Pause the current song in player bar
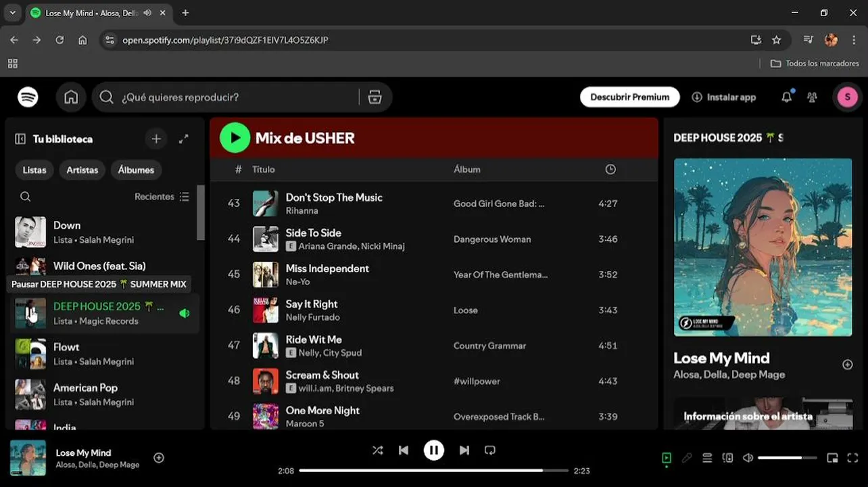The width and height of the screenshot is (868, 487). (x=434, y=450)
